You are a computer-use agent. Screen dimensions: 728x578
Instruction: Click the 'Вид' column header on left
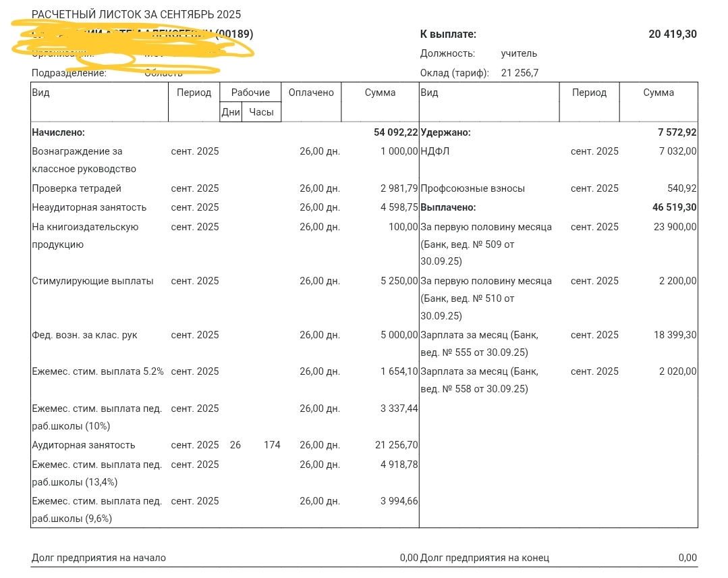click(x=41, y=93)
